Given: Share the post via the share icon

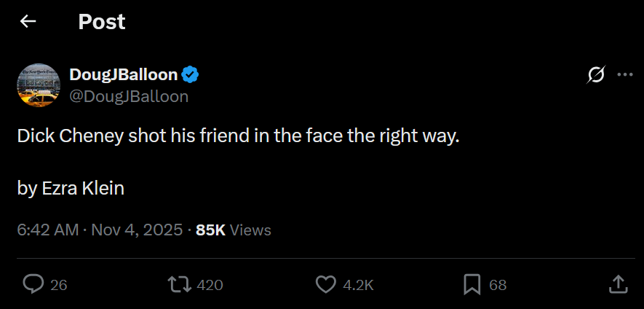Looking at the screenshot, I should (617, 284).
